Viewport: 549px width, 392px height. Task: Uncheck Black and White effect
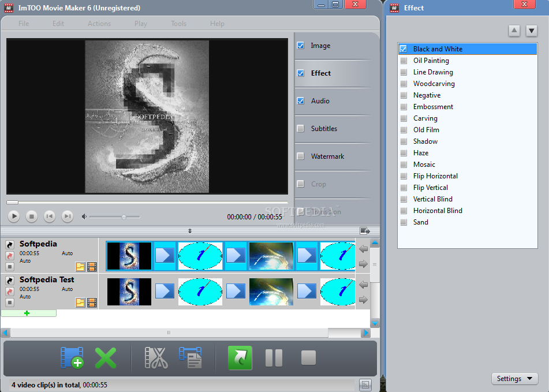pyautogui.click(x=404, y=49)
